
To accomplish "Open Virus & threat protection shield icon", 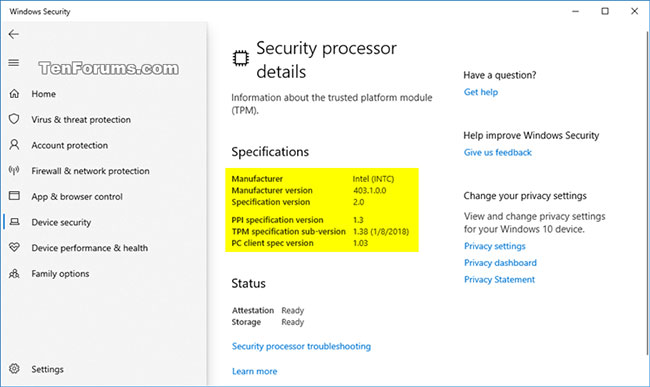I will tap(14, 119).
